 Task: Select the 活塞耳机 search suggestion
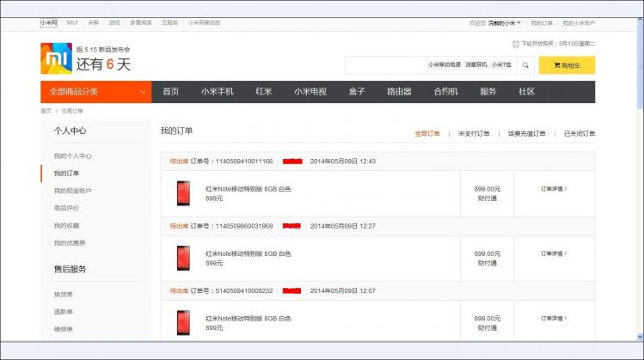coord(476,64)
